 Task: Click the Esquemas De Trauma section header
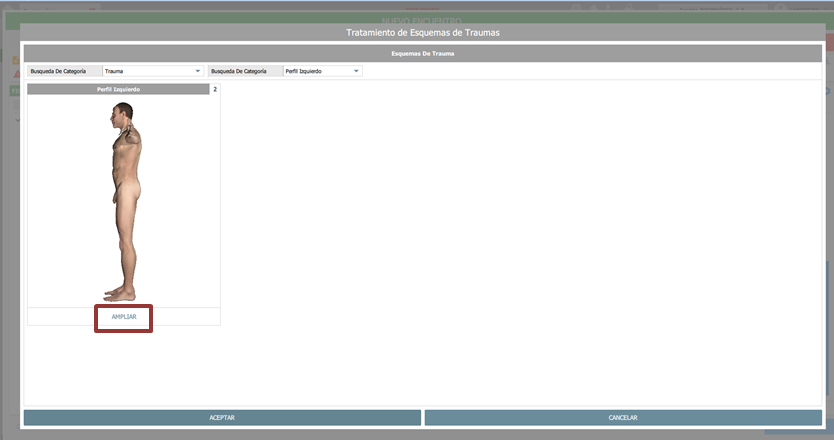coord(423,53)
